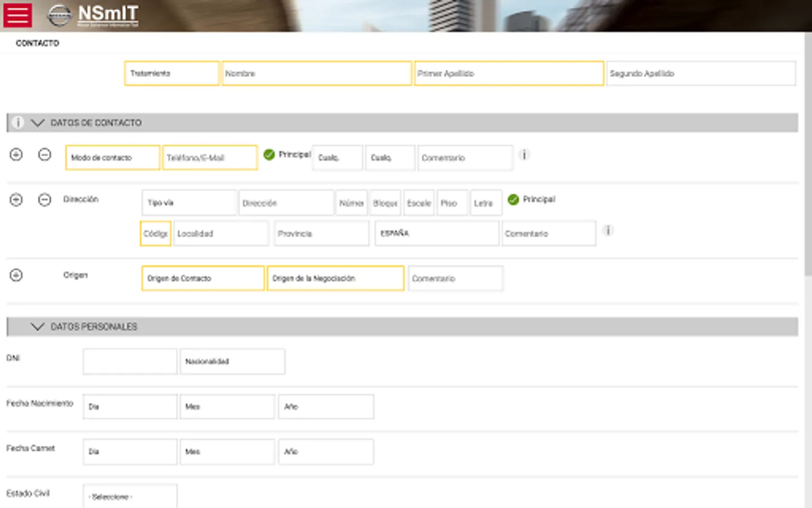Open the Origen de la Negociación dropdown
Image resolution: width=812 pixels, height=508 pixels.
(x=336, y=278)
